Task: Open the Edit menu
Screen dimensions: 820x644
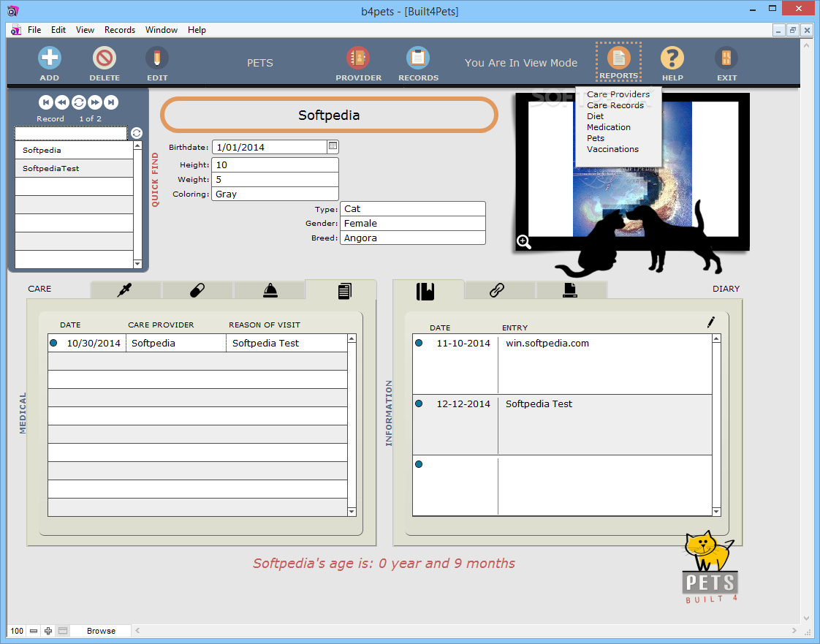Action: (x=58, y=30)
